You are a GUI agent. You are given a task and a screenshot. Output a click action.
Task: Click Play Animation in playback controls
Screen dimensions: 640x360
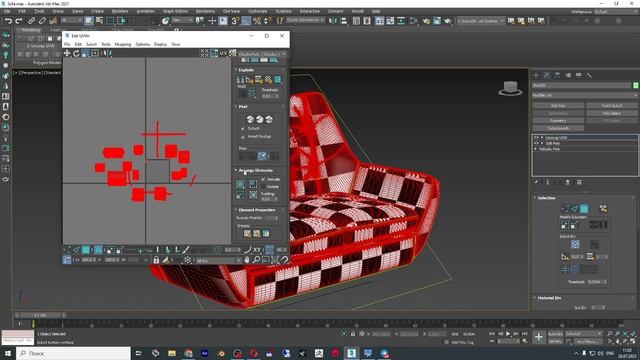[x=508, y=334]
